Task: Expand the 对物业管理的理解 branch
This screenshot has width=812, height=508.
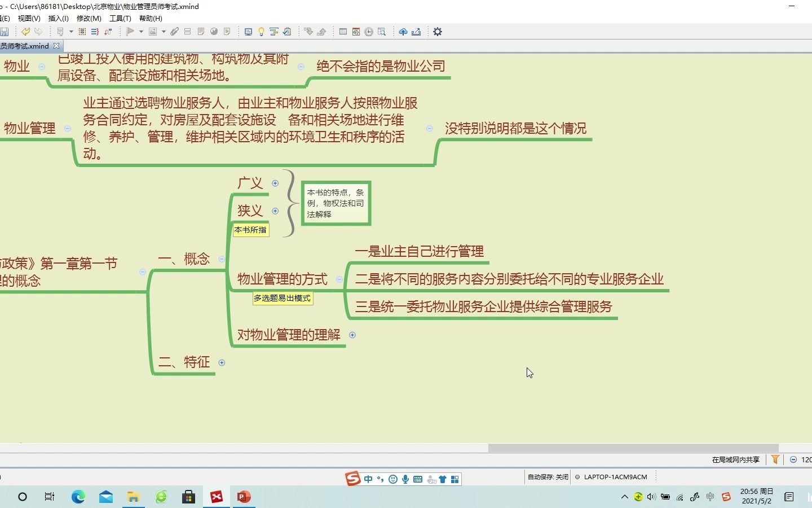Action: point(352,335)
